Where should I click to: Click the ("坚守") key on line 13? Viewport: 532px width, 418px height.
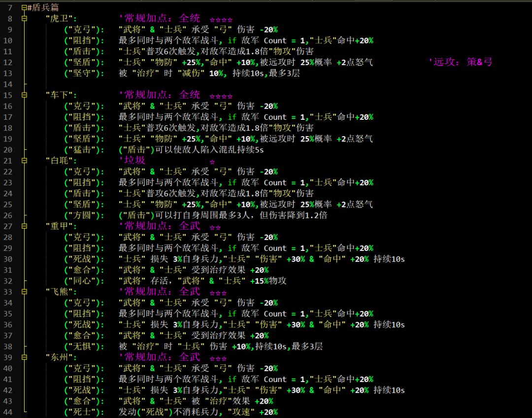(x=84, y=73)
